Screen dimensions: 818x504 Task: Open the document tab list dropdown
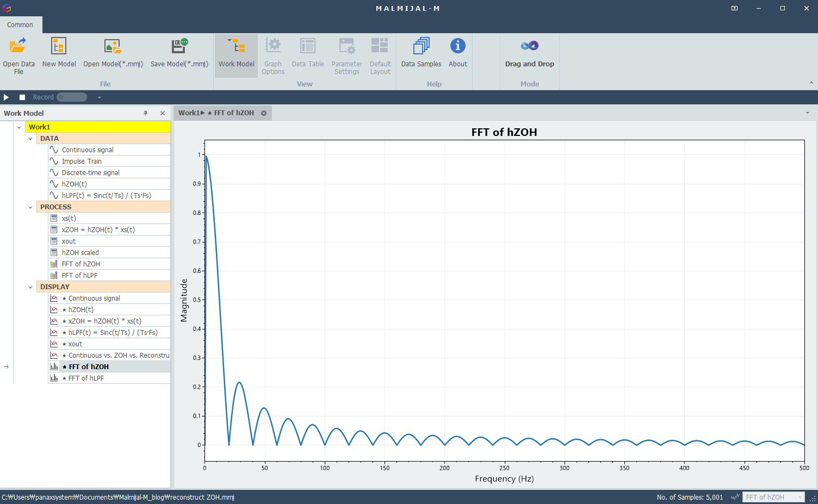pos(808,113)
